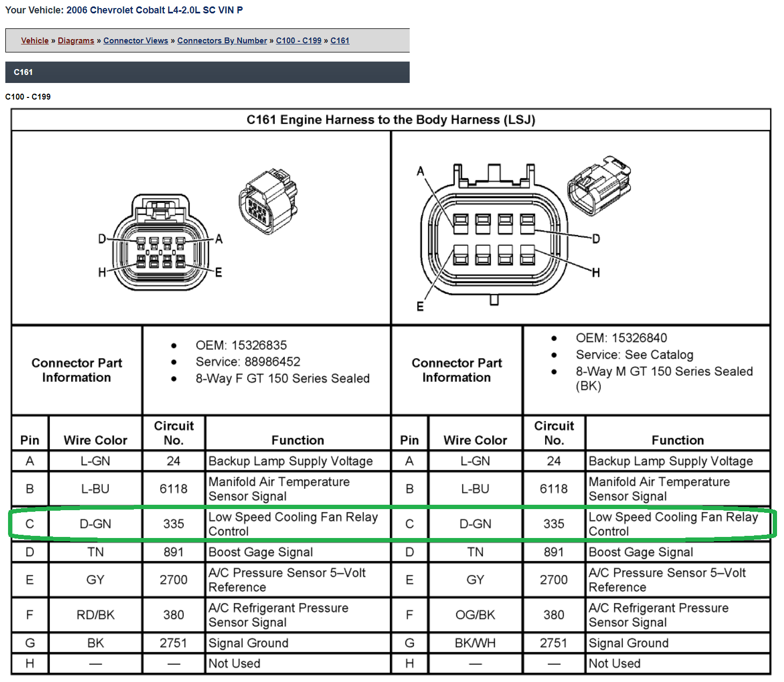
Task: Select the RD/BK wire color cell
Action: 95,615
